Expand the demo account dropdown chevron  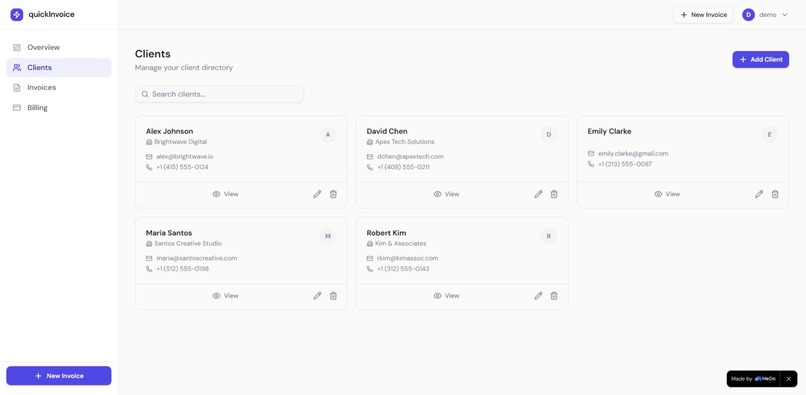(x=784, y=15)
